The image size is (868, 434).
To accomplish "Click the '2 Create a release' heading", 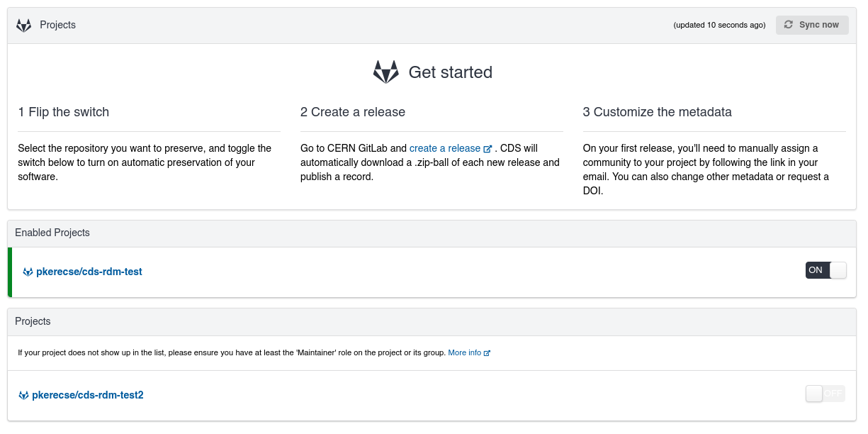I will (x=352, y=112).
